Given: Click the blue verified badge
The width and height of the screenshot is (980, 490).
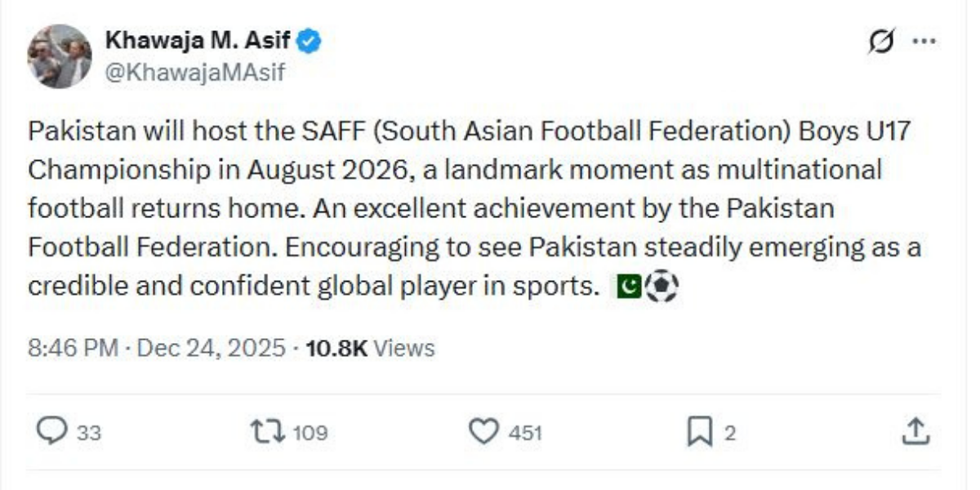Looking at the screenshot, I should [x=310, y=40].
